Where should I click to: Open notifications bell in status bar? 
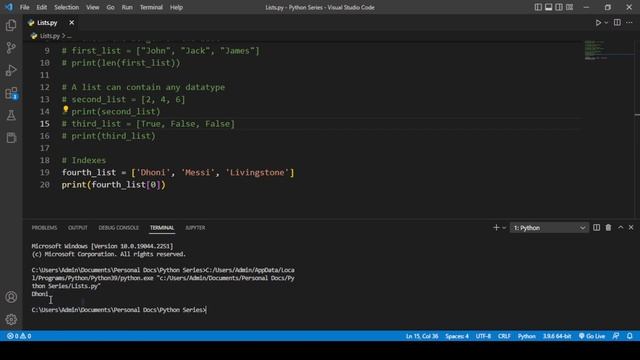click(x=629, y=336)
